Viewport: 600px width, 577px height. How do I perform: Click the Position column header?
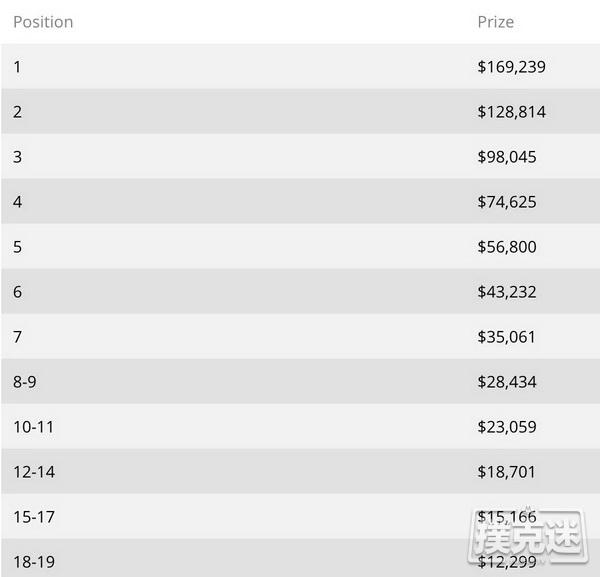pos(43,22)
